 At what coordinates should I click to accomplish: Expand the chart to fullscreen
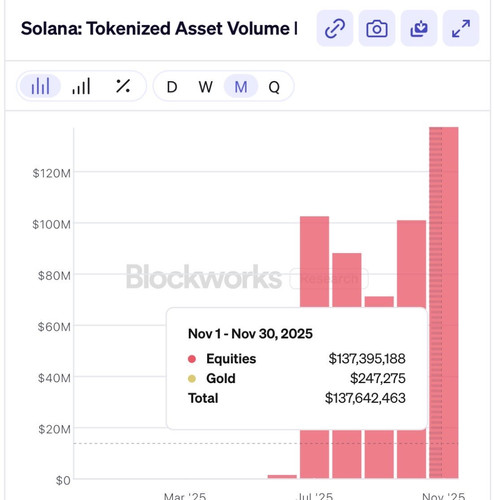coord(461,28)
